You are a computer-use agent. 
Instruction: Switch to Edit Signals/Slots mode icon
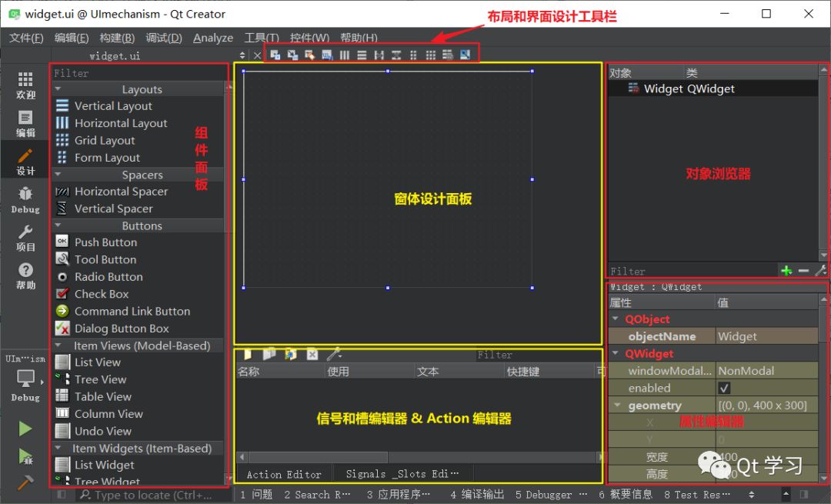coord(292,55)
